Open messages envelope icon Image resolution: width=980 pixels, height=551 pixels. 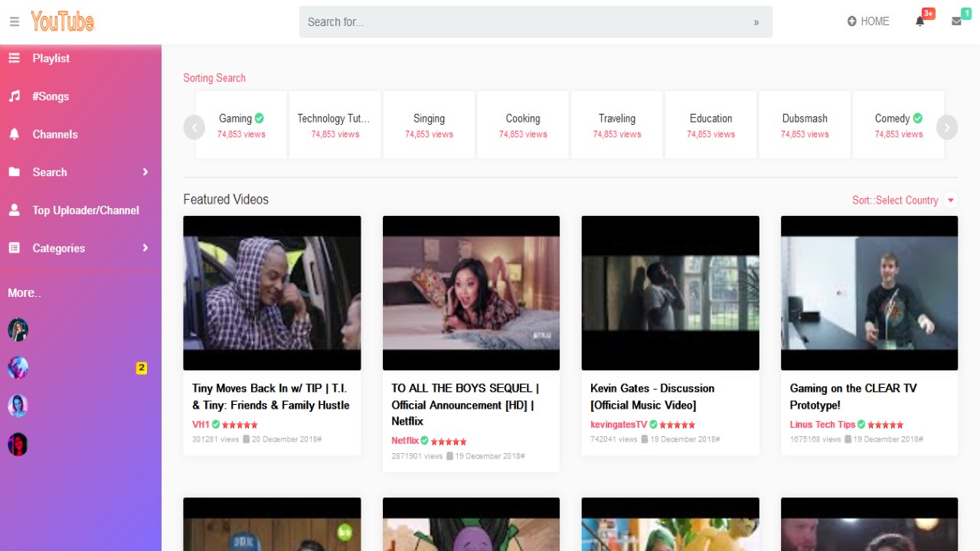tap(957, 21)
